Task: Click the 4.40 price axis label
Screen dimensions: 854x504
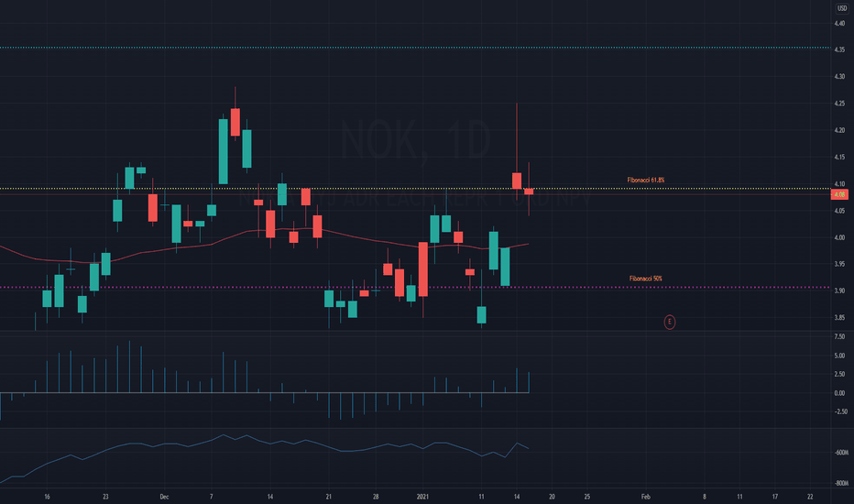Action: pos(839,24)
